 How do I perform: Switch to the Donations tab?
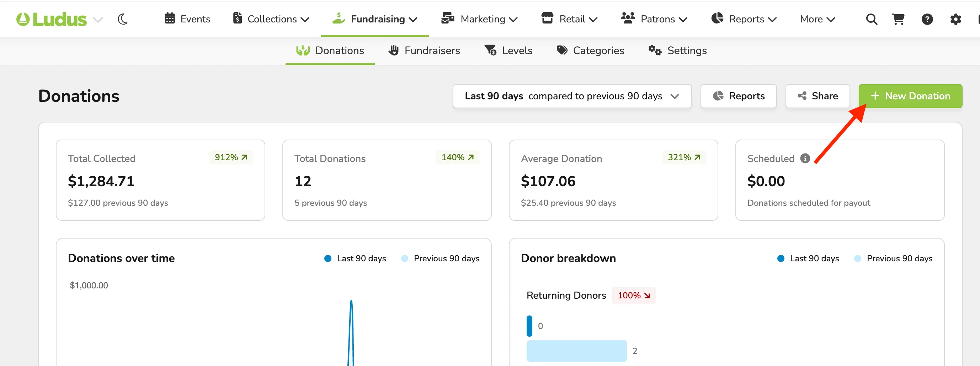pos(330,51)
